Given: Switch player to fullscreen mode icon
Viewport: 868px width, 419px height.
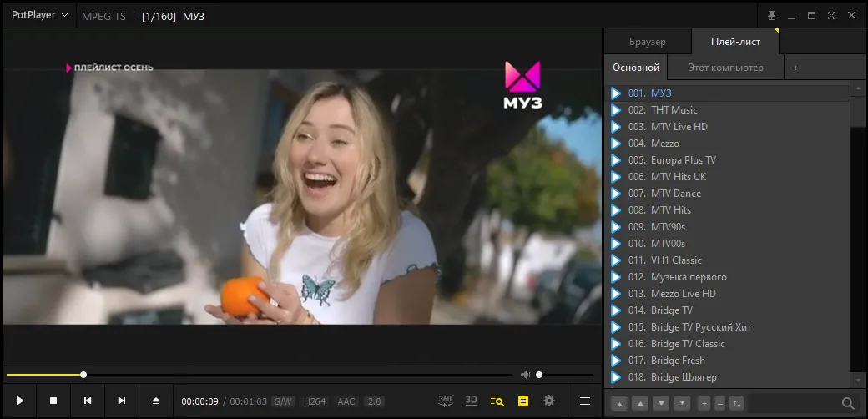Looking at the screenshot, I should [831, 16].
